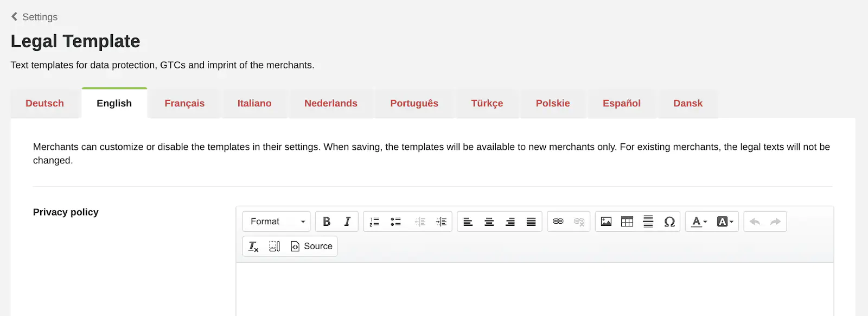This screenshot has width=868, height=316.
Task: Justify the paragraph text
Action: tap(531, 222)
